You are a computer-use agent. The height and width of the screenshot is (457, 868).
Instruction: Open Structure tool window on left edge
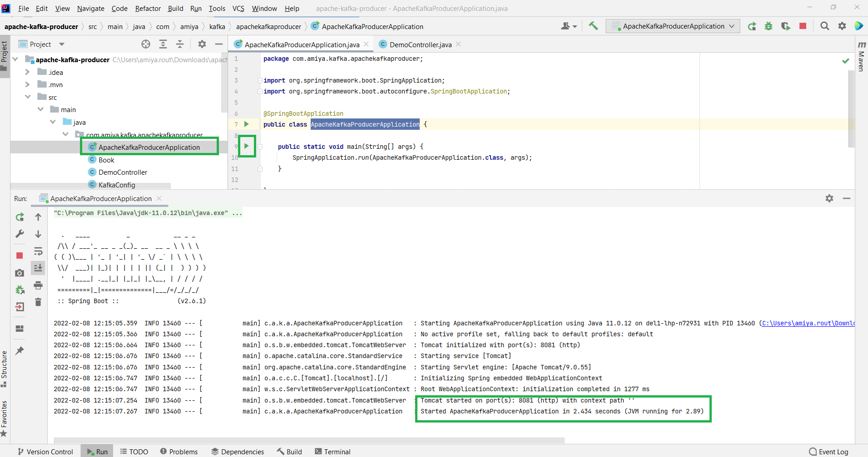coord(4,369)
